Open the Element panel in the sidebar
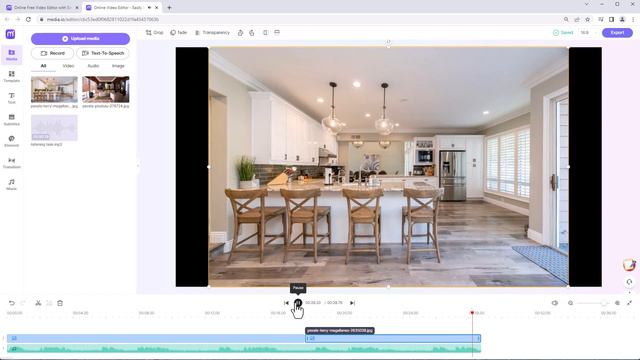 pyautogui.click(x=11, y=141)
